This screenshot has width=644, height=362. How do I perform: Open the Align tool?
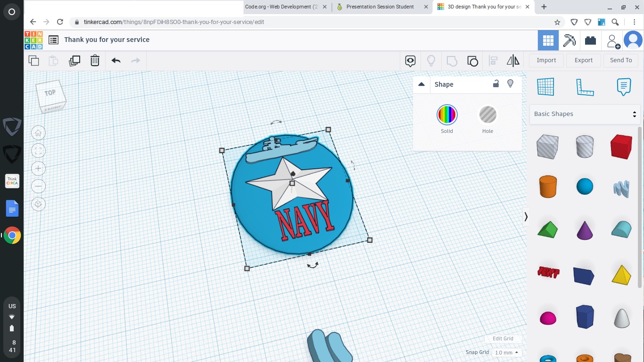tap(493, 61)
